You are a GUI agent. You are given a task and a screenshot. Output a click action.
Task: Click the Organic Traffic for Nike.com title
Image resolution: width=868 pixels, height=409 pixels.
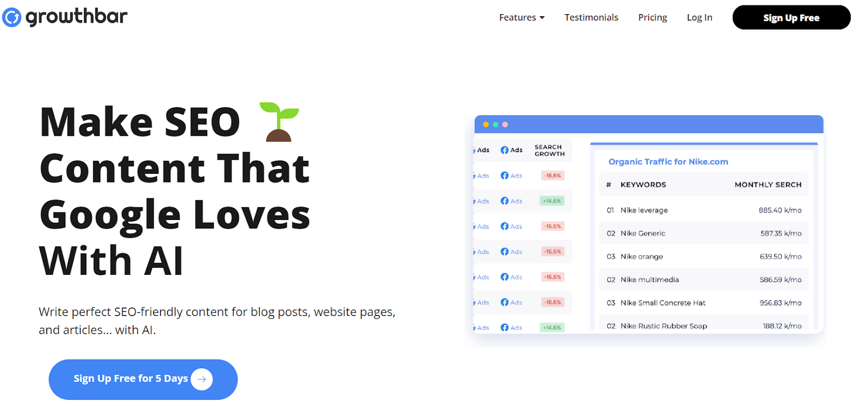click(x=668, y=161)
